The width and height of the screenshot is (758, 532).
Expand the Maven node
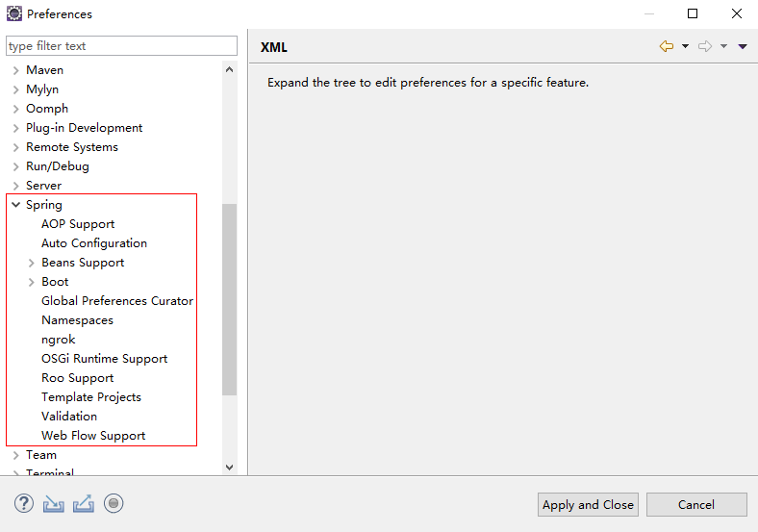16,70
